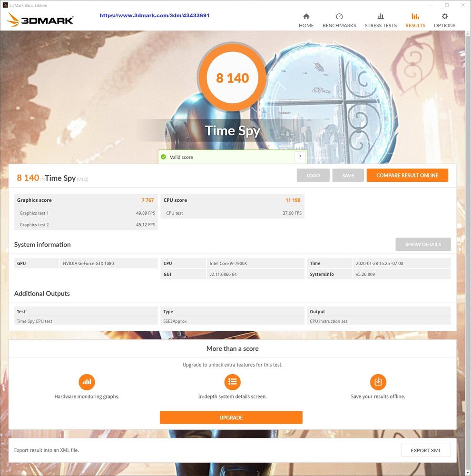Select the Intel Core i9-7900X text
Screen dimensions: 471x476
coord(228,264)
